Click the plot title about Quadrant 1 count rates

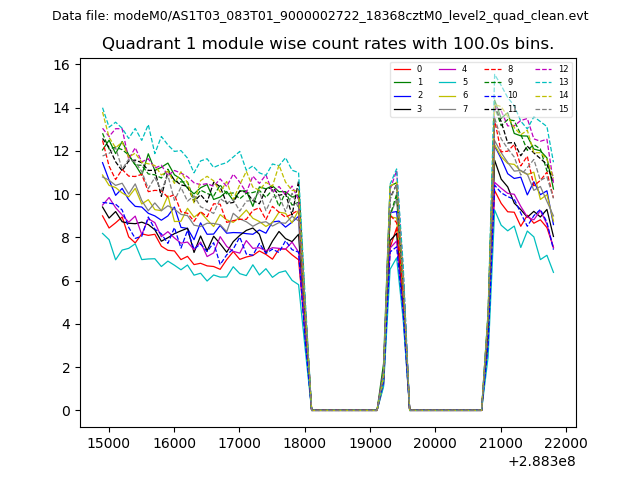(x=327, y=44)
